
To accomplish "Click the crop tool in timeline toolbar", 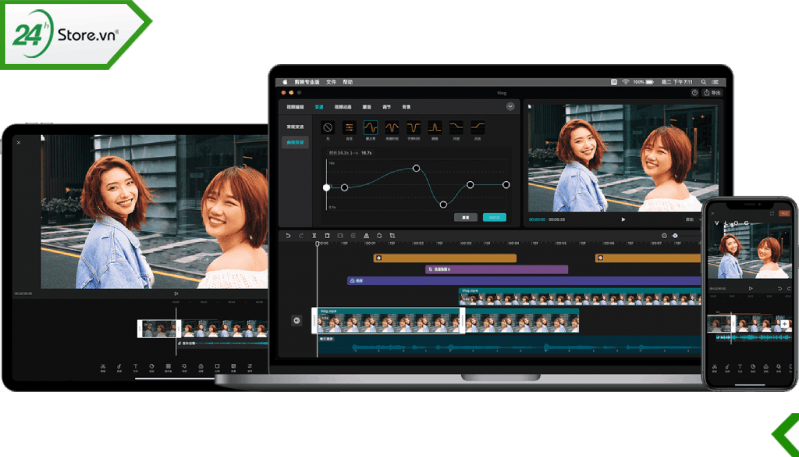I will click(x=392, y=235).
